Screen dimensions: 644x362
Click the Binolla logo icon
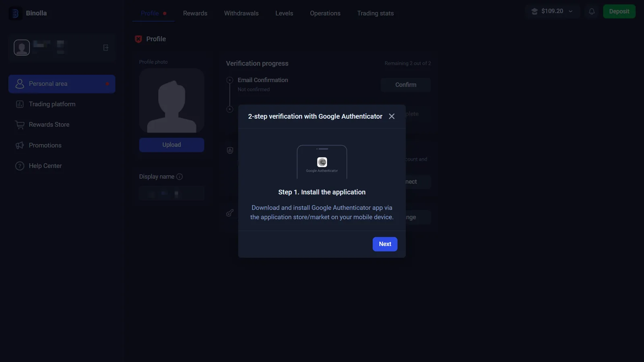15,13
